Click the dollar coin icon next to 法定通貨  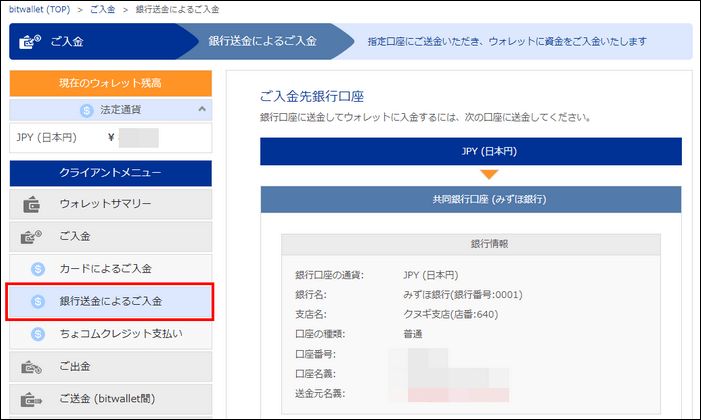click(86, 110)
